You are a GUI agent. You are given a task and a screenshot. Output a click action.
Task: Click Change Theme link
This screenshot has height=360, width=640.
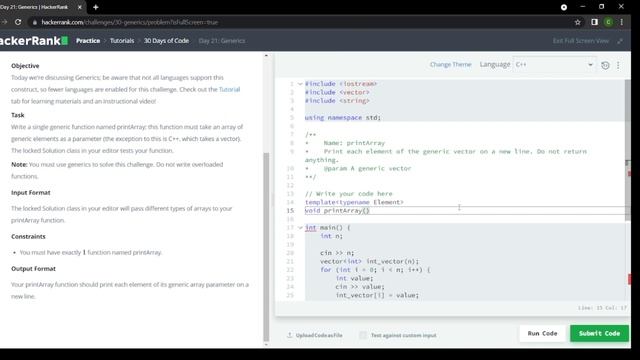click(x=450, y=64)
